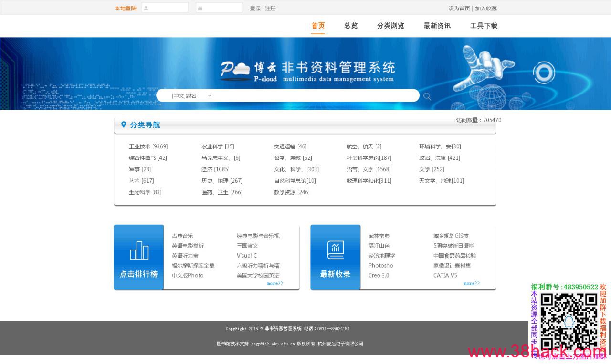Open CATIA V5 item
The width and height of the screenshot is (611, 364).
[445, 276]
